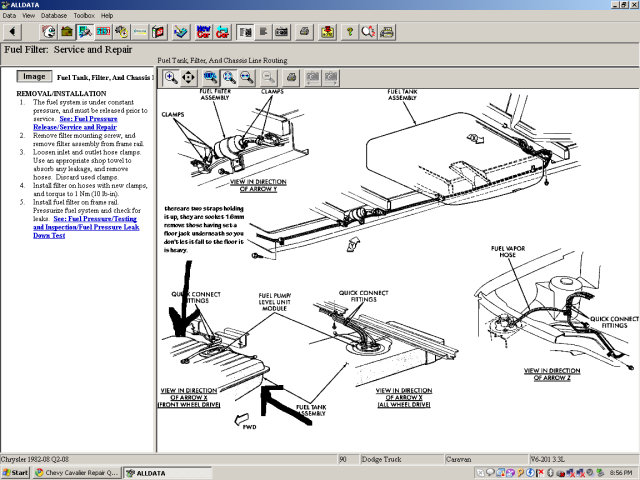Click the Windows Start button
The width and height of the screenshot is (640, 480).
[15, 472]
